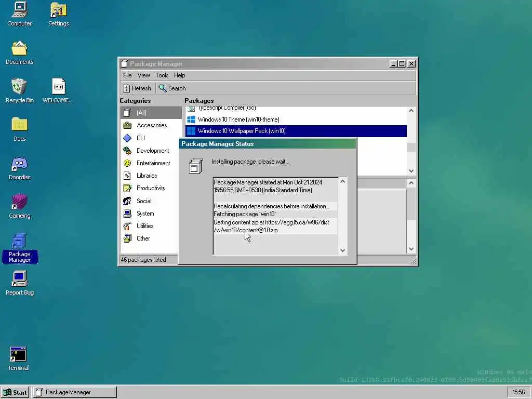Open the Documents folder icon
This screenshot has height=399, width=532.
pos(19,52)
